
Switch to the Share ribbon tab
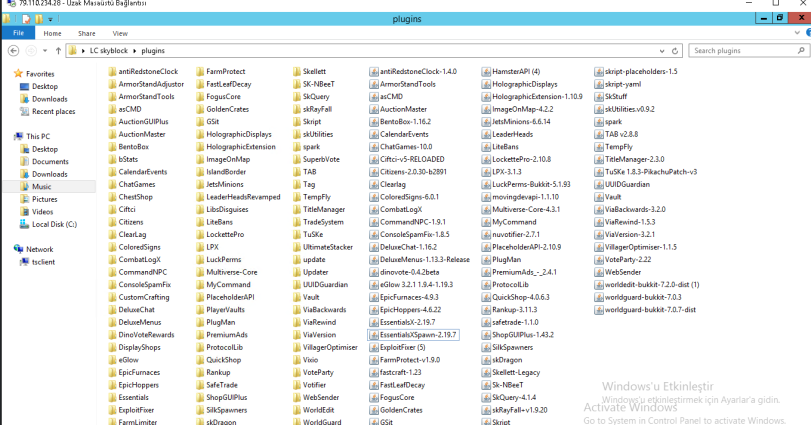click(86, 33)
